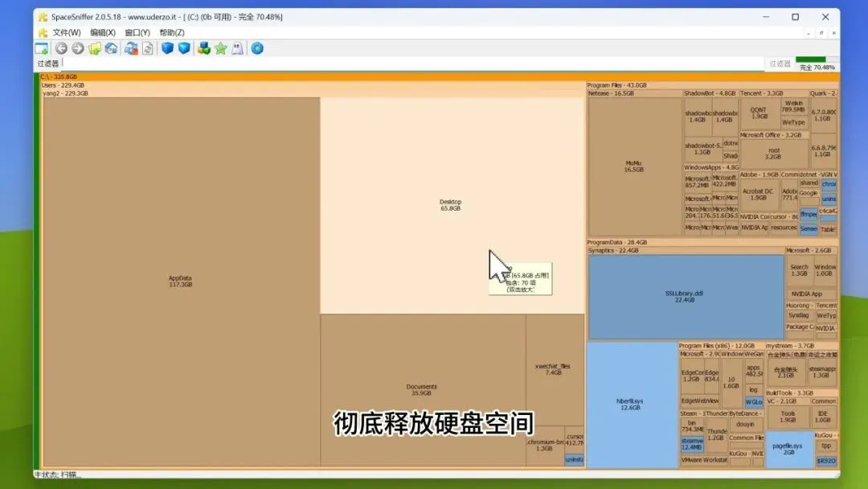Go forward using the right arrow icon
Viewport: 868px width, 489px height.
pos(77,49)
